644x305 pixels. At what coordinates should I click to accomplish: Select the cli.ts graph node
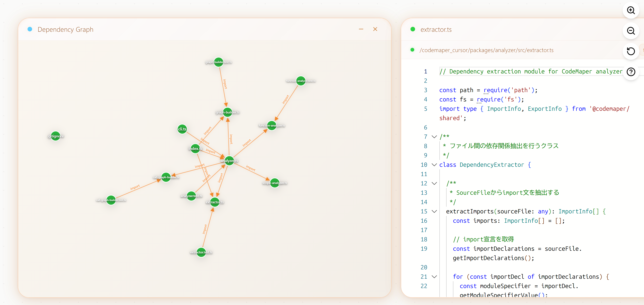click(x=182, y=129)
